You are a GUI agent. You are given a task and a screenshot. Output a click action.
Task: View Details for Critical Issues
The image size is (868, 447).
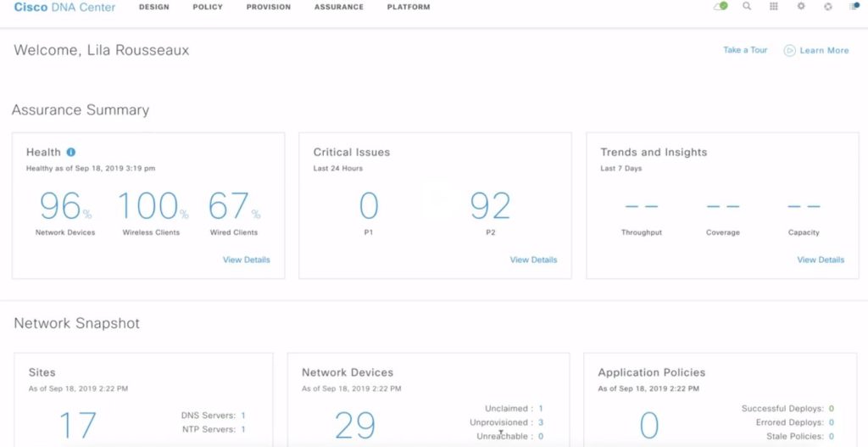coord(533,260)
